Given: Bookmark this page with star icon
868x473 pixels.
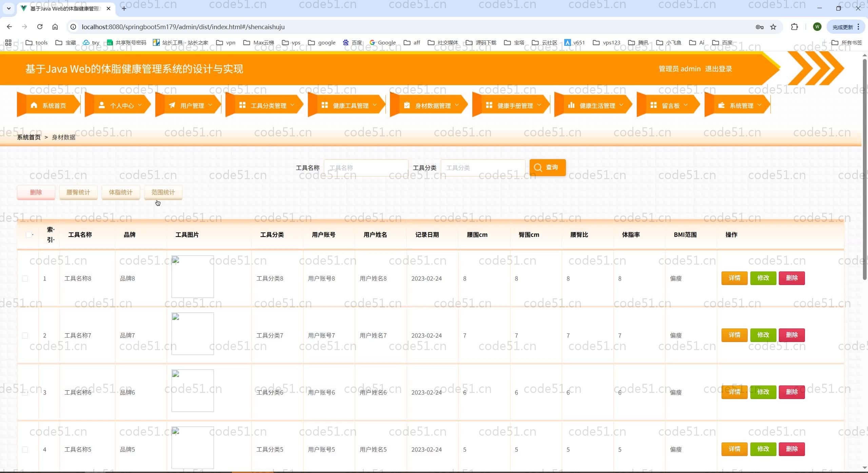Looking at the screenshot, I should 773,27.
